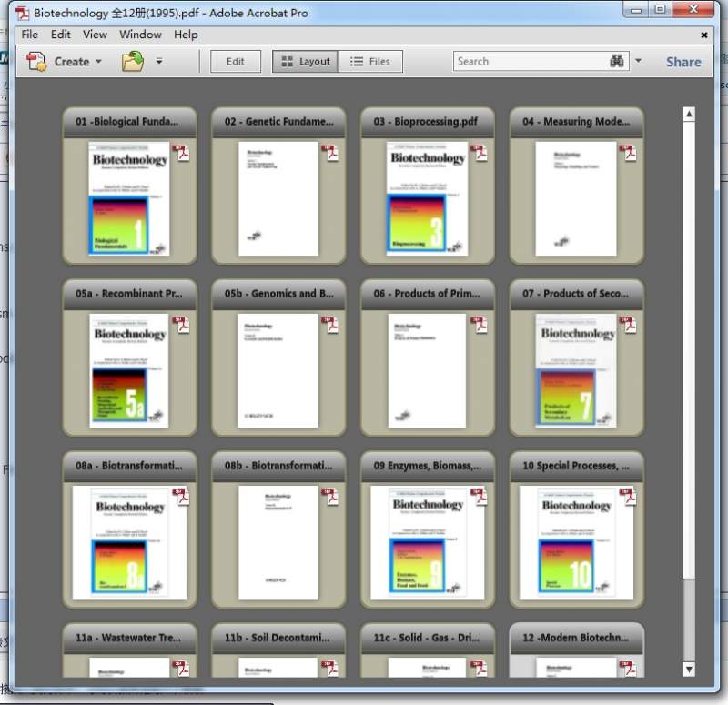Select the 04 Measuring Modelling page thumbnail
Screen dimensions: 728x705
point(576,198)
